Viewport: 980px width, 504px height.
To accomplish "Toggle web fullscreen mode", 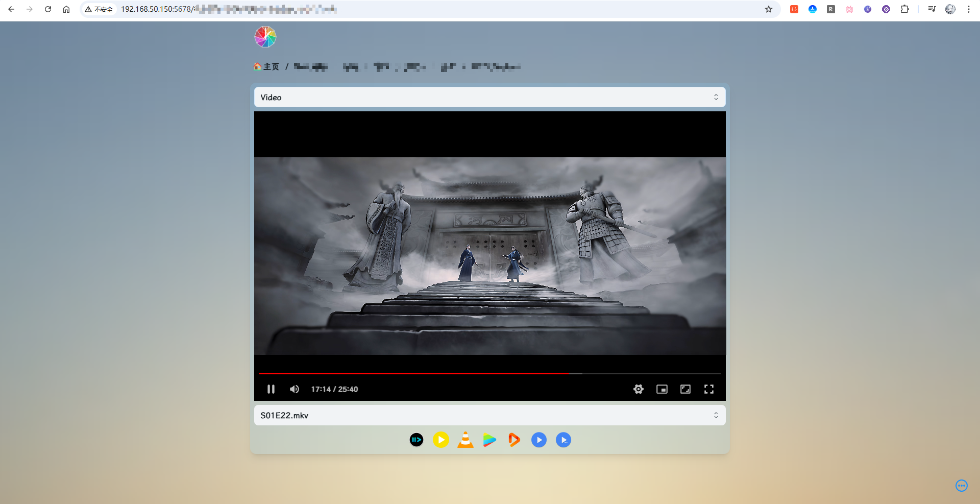I will click(685, 389).
